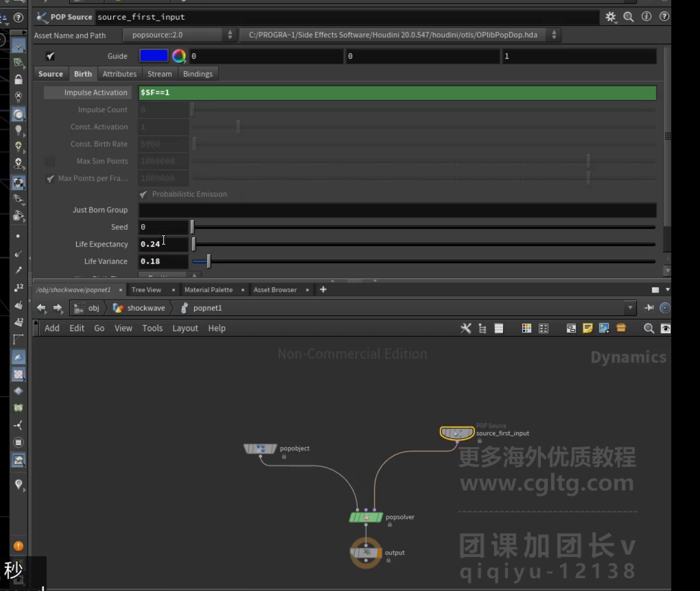Add a sticky note in network editor
700x591 pixels.
[x=588, y=328]
